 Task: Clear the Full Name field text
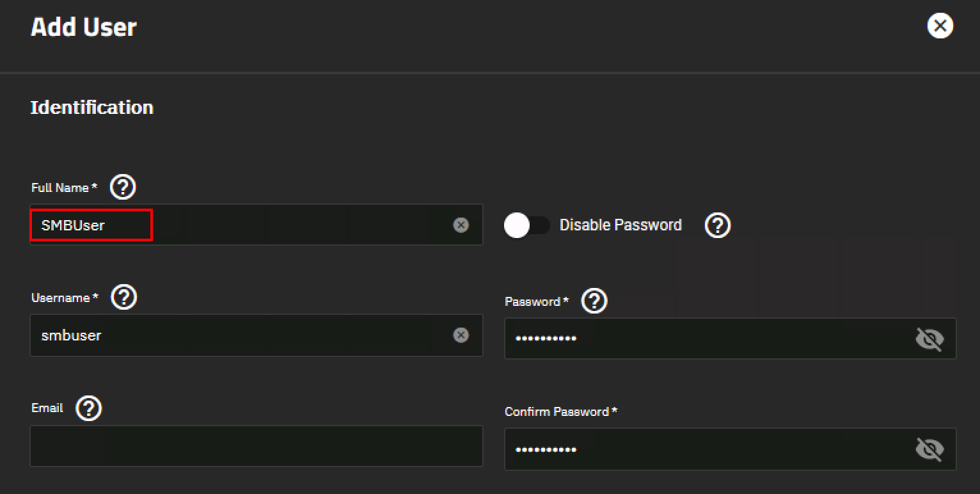click(461, 225)
